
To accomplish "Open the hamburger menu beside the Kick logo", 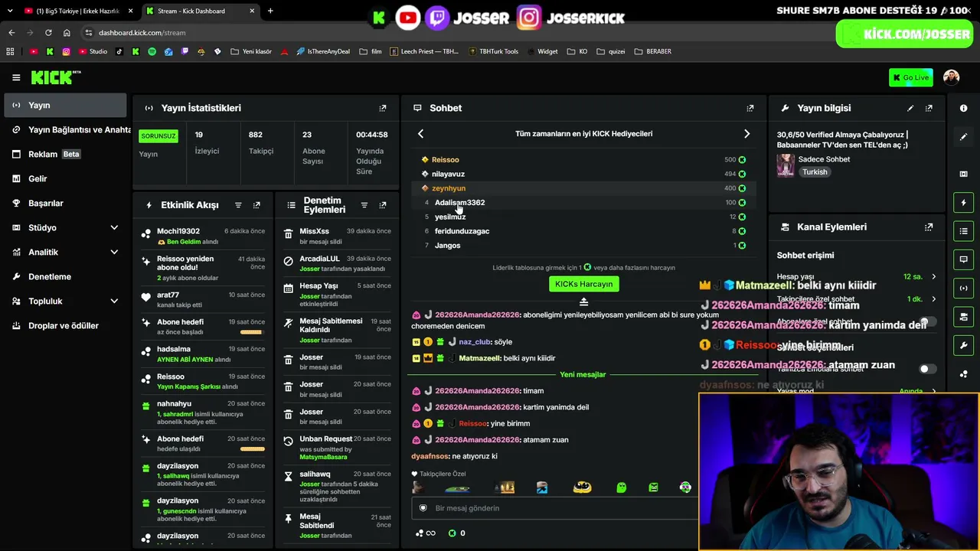I will click(x=16, y=77).
